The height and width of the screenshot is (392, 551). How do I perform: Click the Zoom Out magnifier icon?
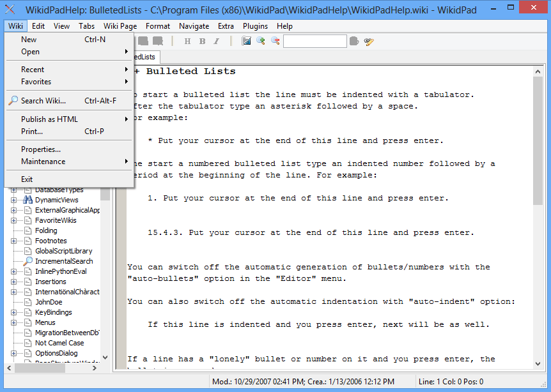pos(275,41)
